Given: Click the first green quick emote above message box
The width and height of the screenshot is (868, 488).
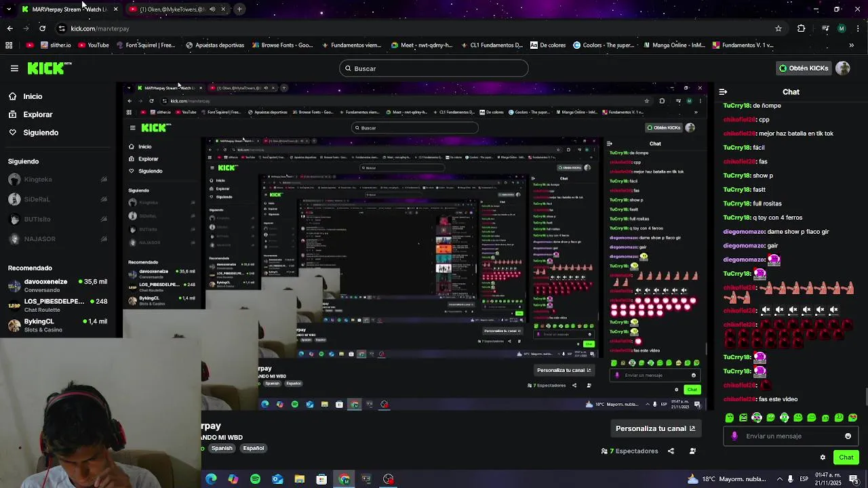Looking at the screenshot, I should [730, 418].
